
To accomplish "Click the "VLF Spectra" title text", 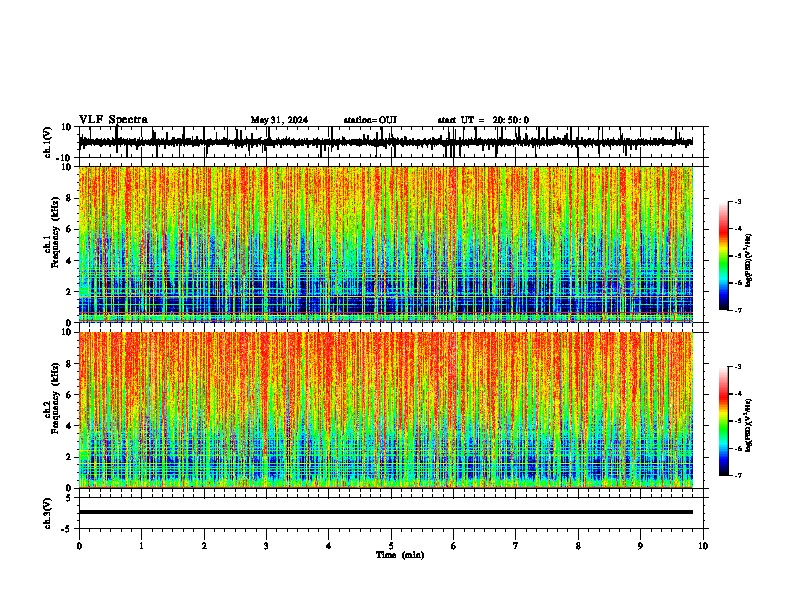I will (x=113, y=120).
